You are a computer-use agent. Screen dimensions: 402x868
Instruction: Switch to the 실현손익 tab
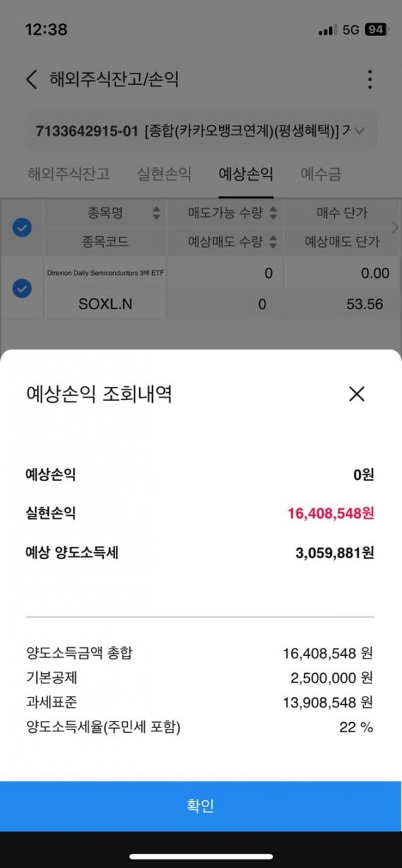click(x=164, y=174)
